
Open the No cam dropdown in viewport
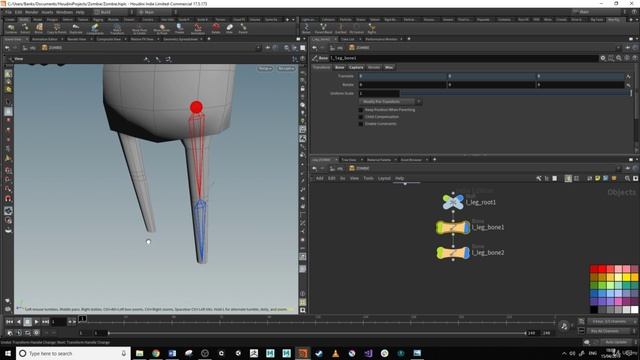286,68
